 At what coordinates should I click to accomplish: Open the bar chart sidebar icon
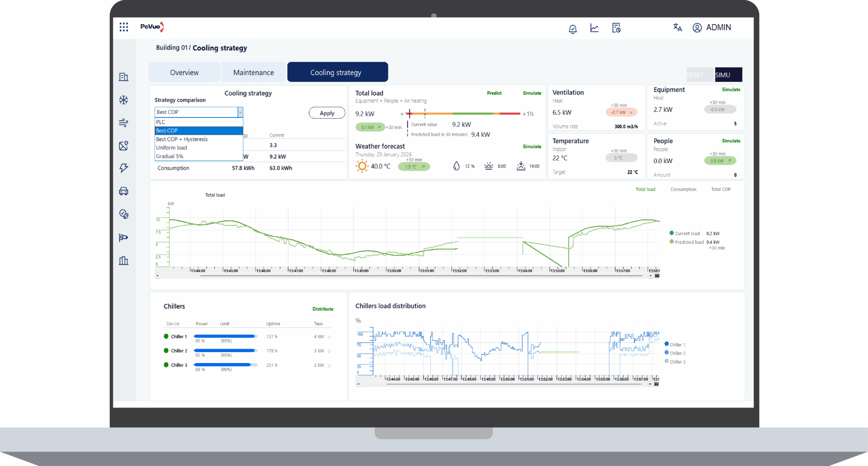(x=123, y=261)
